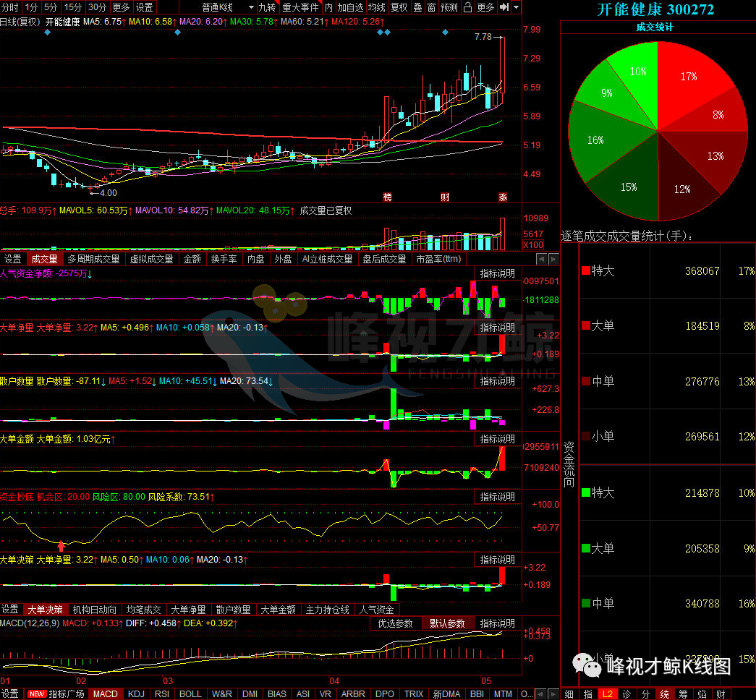Click the 分 icon in the bottom-right bar

click(645, 693)
